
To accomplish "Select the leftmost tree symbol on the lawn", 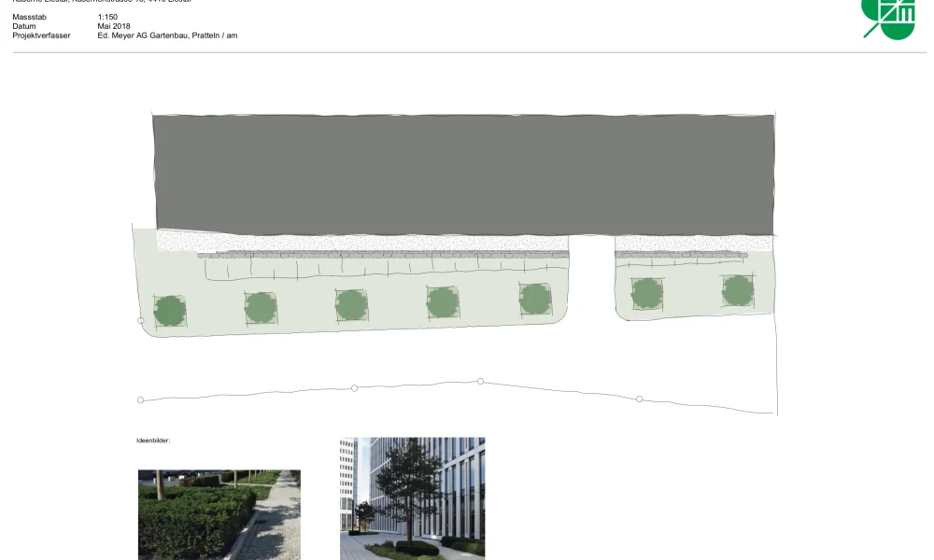I will [x=170, y=310].
